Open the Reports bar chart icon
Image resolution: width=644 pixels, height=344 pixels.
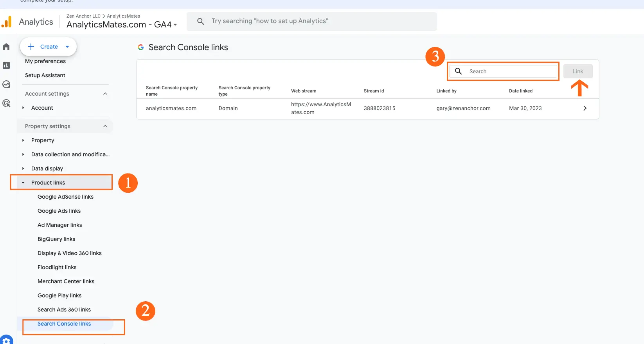(6, 65)
